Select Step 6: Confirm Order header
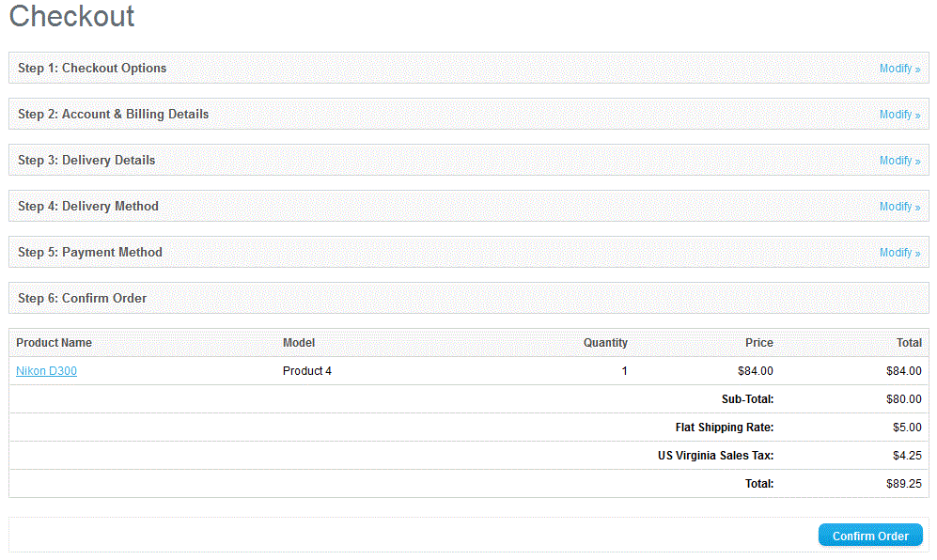The width and height of the screenshot is (937, 560). pyautogui.click(x=83, y=299)
